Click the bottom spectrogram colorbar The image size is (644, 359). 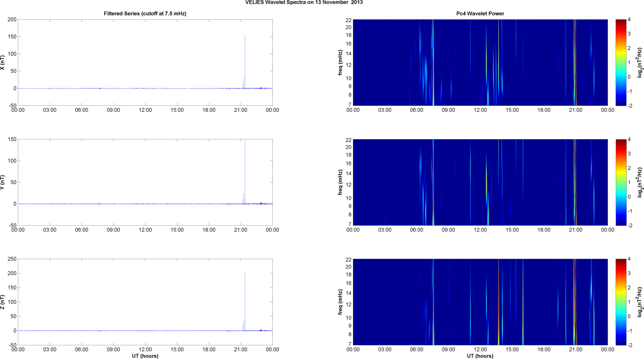pyautogui.click(x=621, y=302)
